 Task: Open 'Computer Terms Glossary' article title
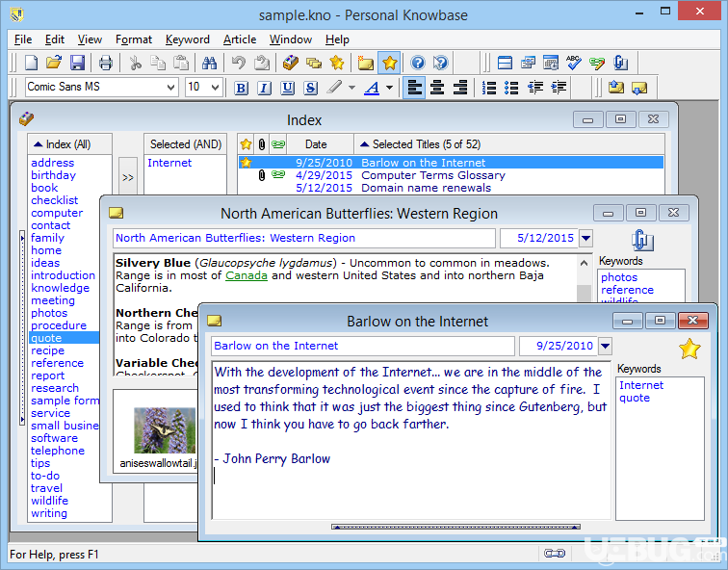(432, 175)
